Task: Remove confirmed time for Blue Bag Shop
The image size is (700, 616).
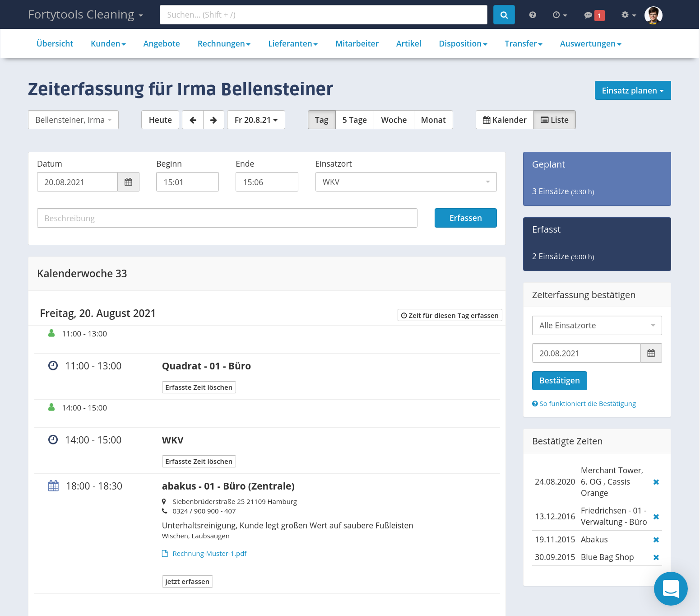Action: pos(656,557)
